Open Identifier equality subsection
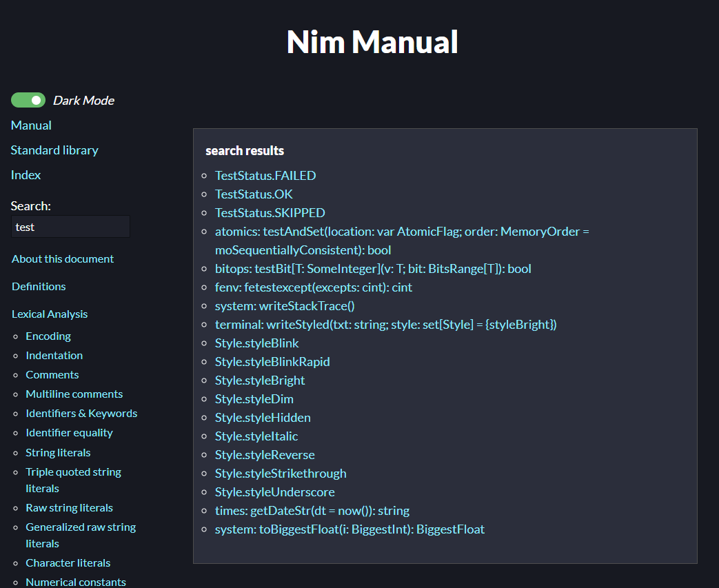The image size is (719, 588). click(x=69, y=432)
